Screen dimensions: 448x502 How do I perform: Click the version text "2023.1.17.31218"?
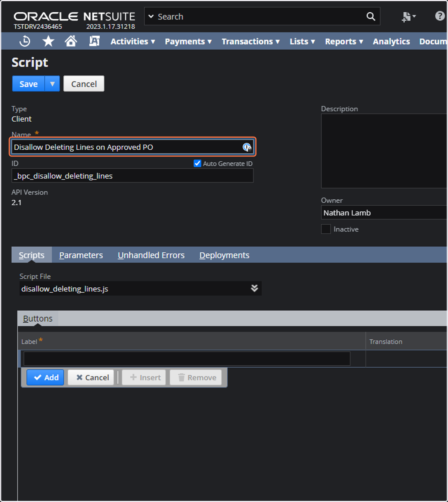pos(111,26)
